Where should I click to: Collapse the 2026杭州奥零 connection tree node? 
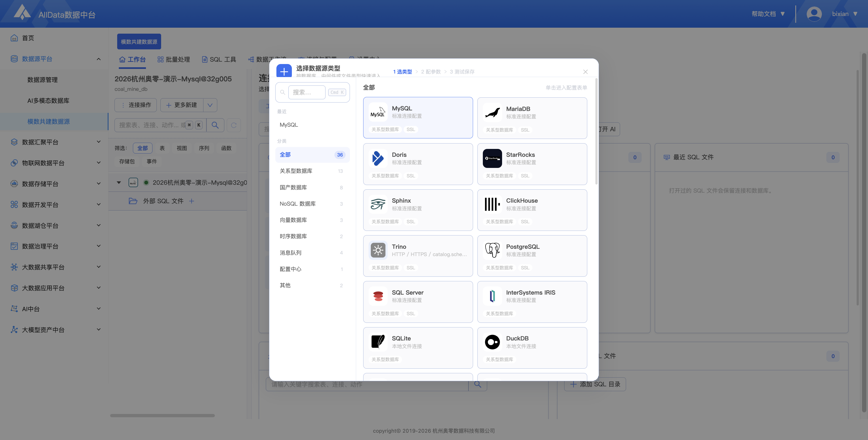[x=119, y=183]
